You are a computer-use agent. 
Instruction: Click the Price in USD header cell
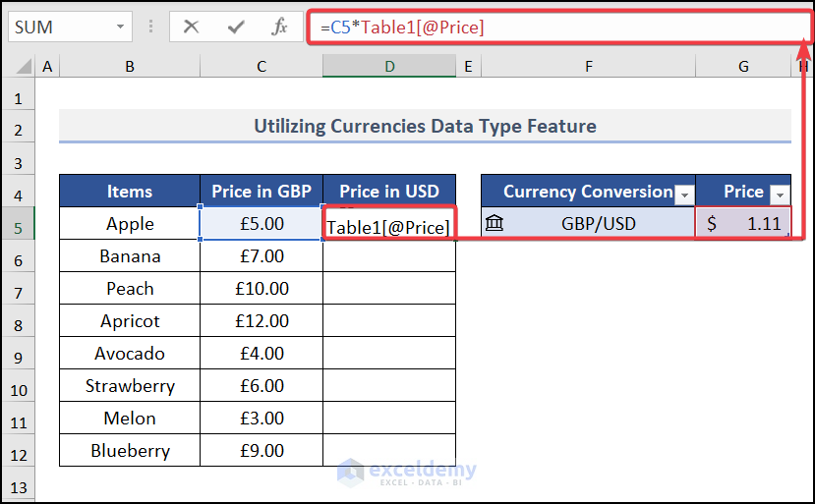[389, 192]
